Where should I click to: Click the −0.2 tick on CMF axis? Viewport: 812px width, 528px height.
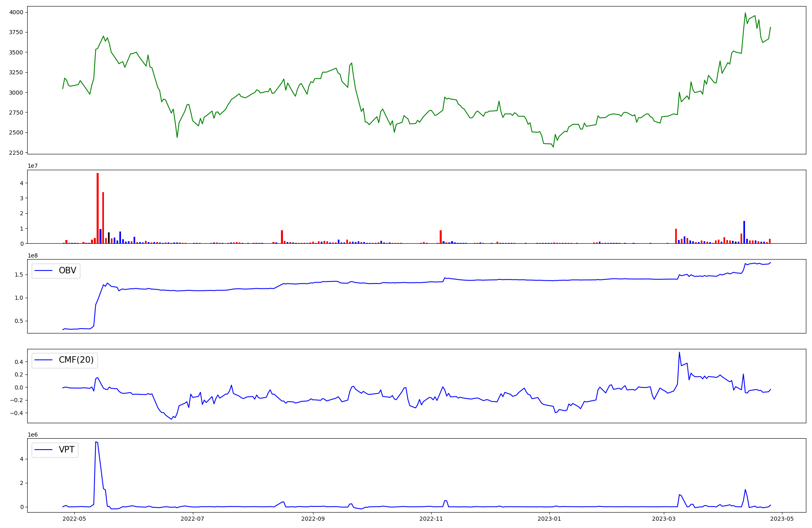click(17, 400)
